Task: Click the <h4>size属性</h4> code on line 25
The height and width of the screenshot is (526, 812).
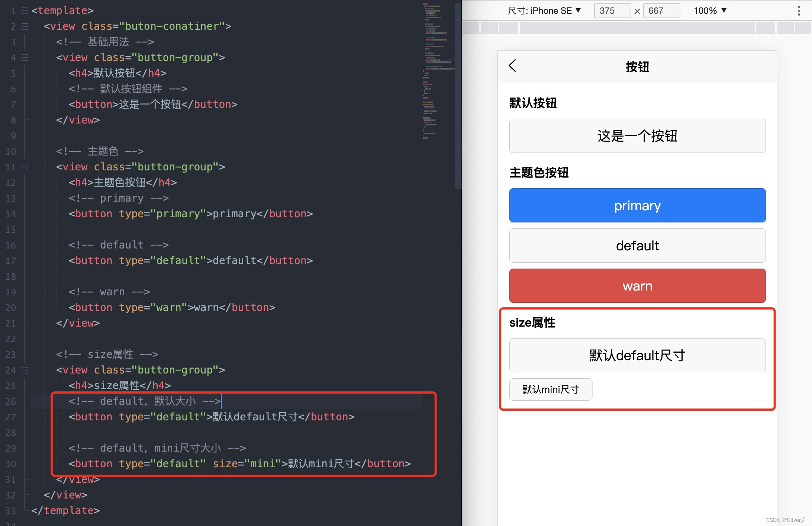Action: tap(120, 385)
